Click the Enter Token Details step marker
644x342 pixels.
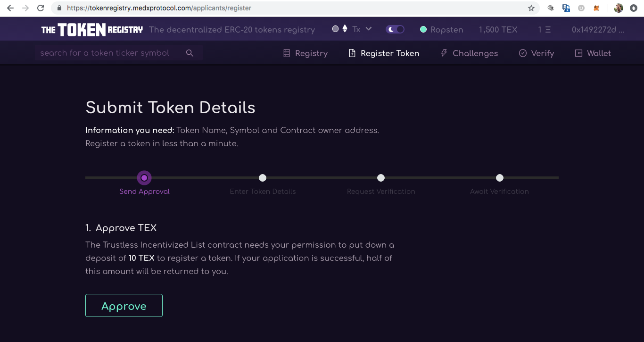point(263,178)
